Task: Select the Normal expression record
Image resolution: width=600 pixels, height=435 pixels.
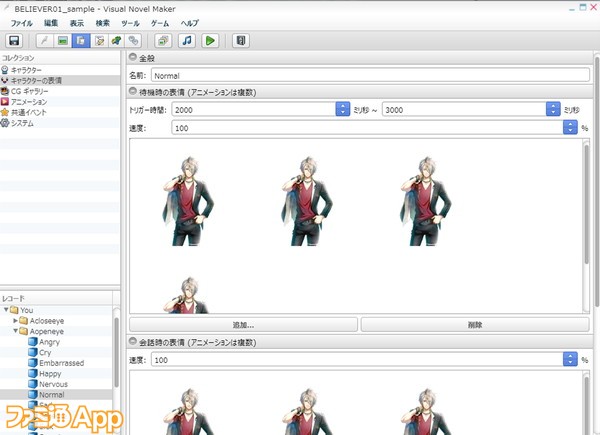Action: click(x=51, y=394)
